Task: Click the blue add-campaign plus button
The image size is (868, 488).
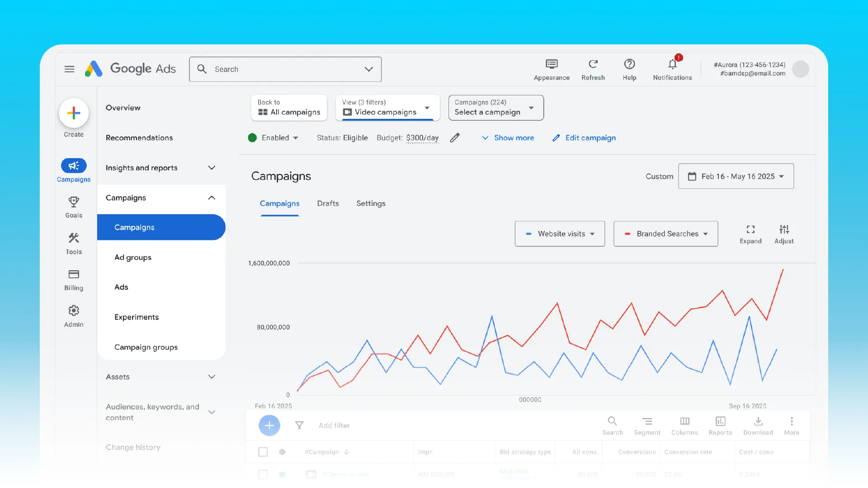Action: click(x=269, y=425)
